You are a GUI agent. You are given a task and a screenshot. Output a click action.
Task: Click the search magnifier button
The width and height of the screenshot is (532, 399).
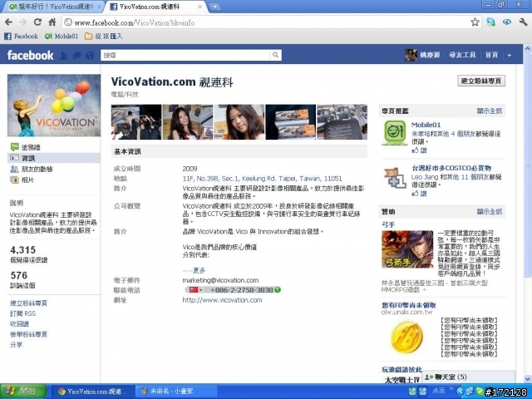pos(275,55)
